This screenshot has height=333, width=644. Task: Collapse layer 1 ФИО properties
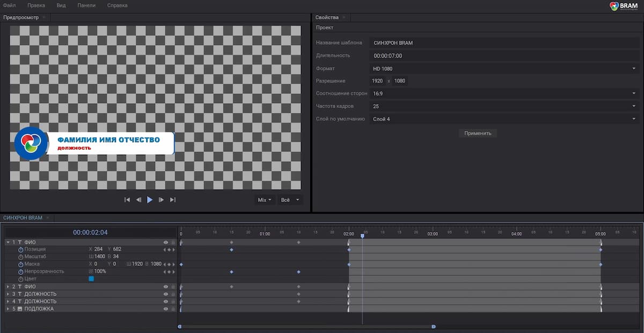tap(8, 243)
